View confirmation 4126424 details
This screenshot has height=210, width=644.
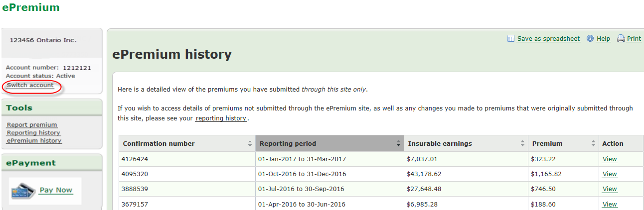pos(610,159)
